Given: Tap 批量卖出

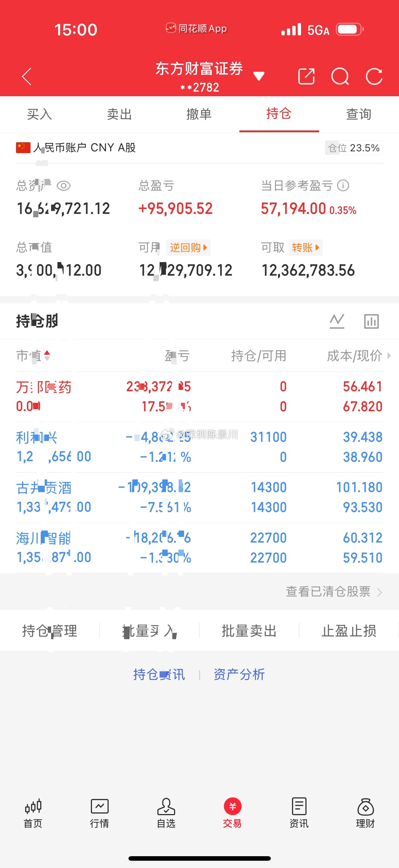Looking at the screenshot, I should (x=249, y=630).
